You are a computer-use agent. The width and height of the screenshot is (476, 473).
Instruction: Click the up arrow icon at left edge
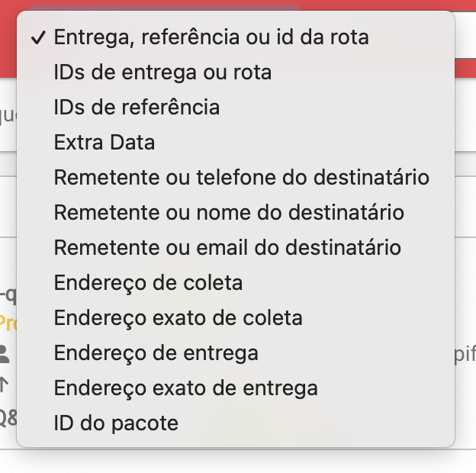tap(4, 385)
